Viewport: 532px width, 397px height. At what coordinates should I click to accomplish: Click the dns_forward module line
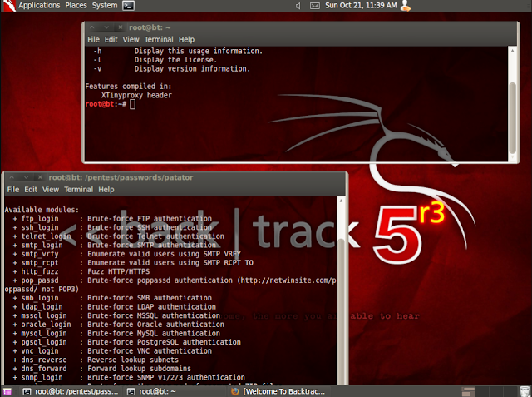pos(101,369)
